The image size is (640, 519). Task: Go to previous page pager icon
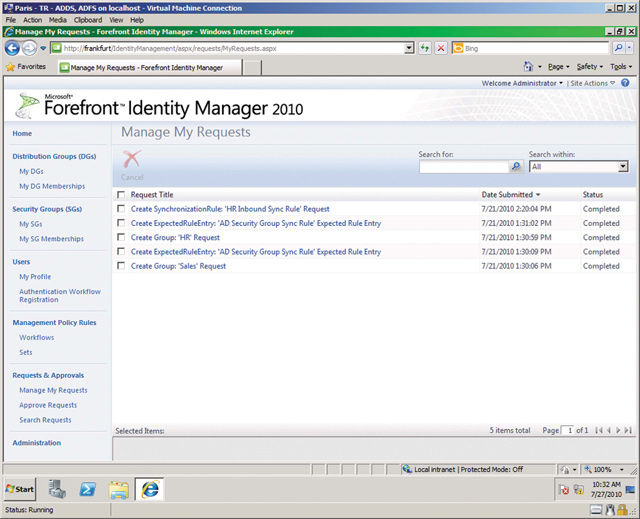[609, 430]
